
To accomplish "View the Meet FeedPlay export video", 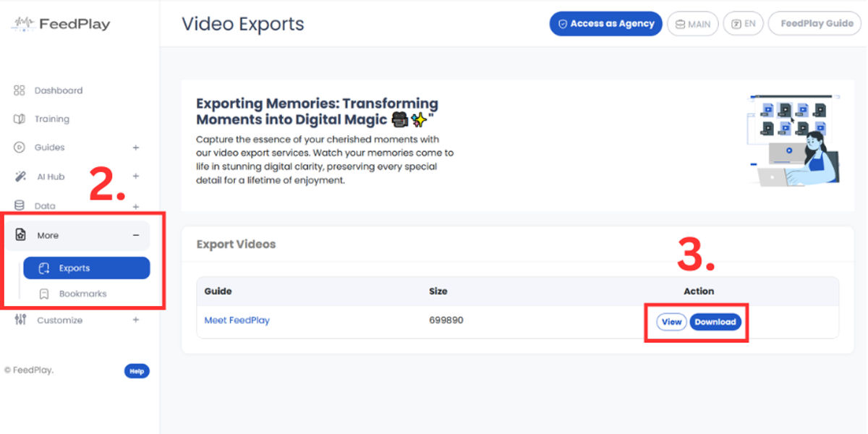I will pyautogui.click(x=671, y=322).
